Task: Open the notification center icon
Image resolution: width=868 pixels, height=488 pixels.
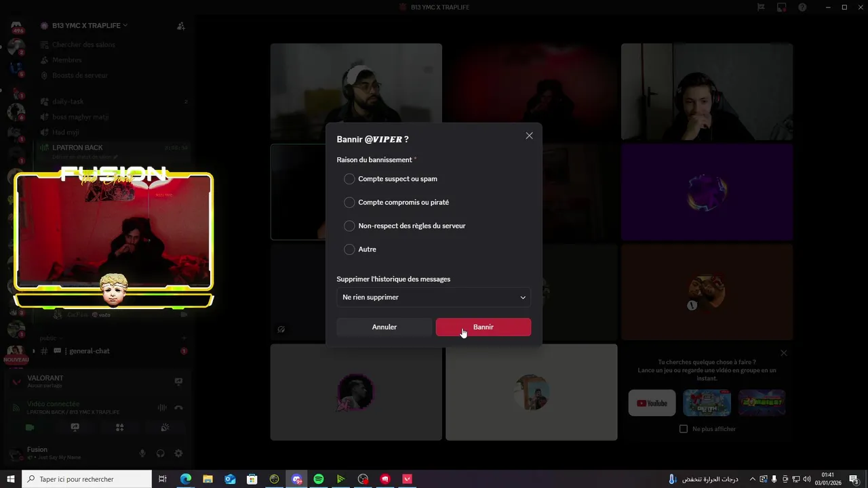Action: [854, 479]
